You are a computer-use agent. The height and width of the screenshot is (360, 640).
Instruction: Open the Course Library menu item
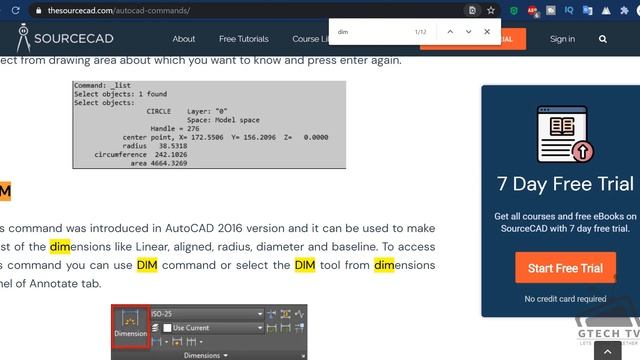click(x=311, y=39)
